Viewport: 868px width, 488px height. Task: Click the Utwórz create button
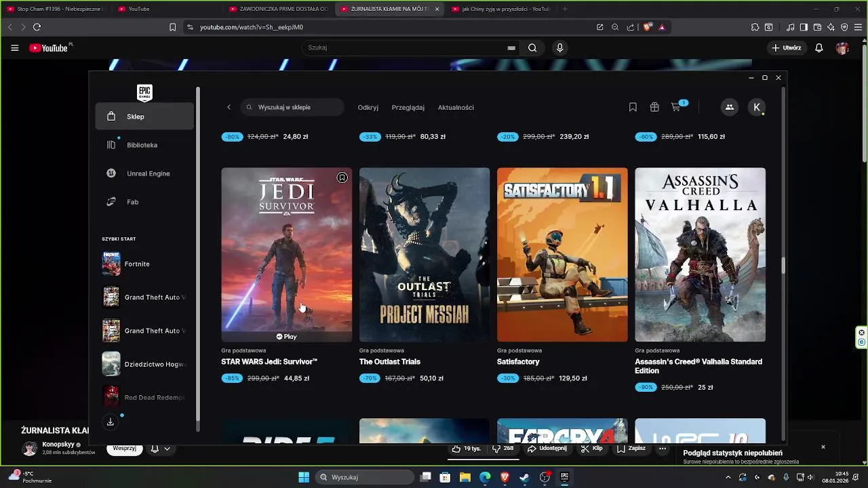click(x=787, y=47)
